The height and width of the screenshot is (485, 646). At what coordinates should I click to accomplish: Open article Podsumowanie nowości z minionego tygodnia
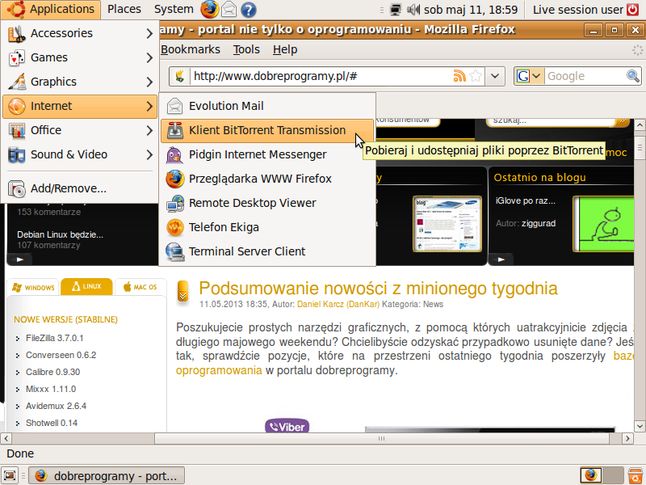tap(378, 288)
